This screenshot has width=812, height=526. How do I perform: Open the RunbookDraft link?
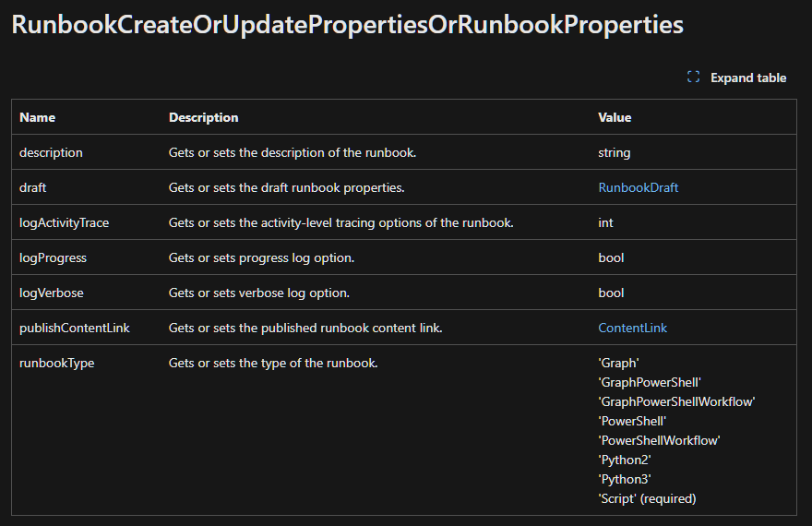(638, 187)
